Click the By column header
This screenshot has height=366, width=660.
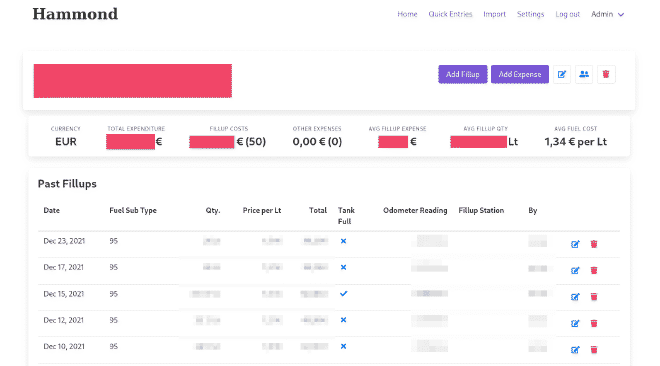click(533, 210)
